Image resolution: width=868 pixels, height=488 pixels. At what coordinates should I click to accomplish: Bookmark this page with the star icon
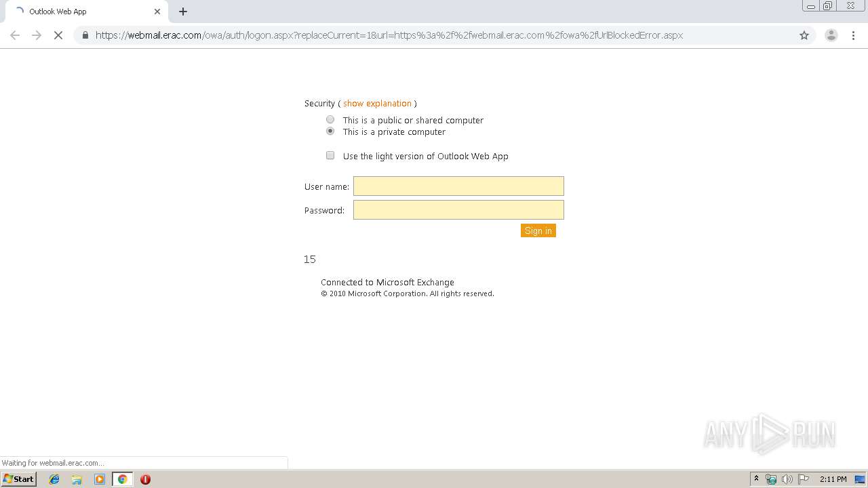(x=804, y=35)
